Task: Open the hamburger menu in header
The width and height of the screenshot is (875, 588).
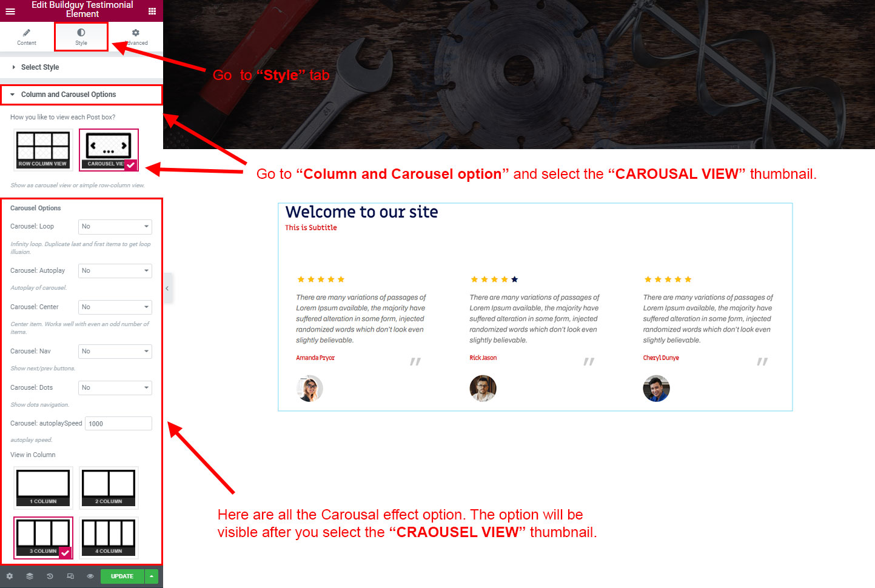Action: tap(10, 11)
